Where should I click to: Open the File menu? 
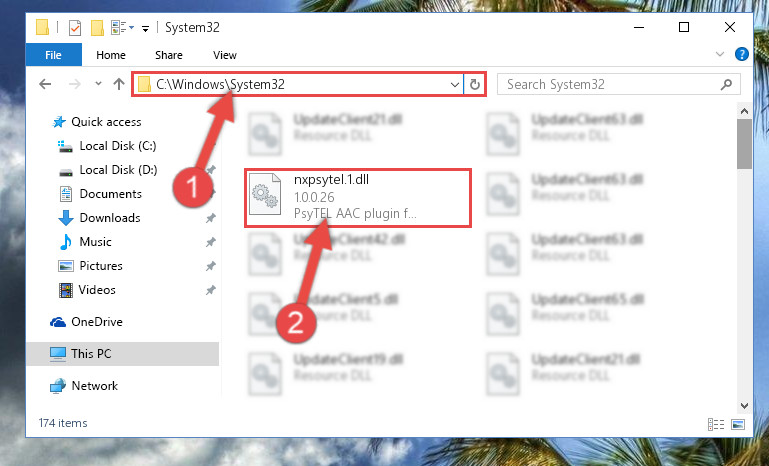click(53, 54)
